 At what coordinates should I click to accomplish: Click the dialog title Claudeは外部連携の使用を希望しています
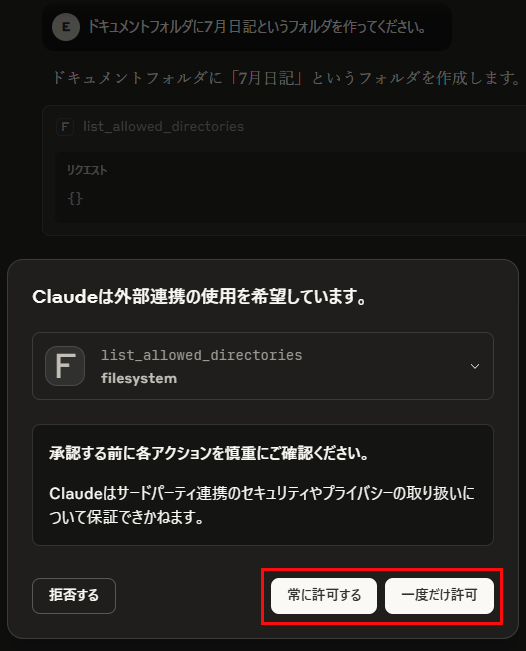[199, 296]
